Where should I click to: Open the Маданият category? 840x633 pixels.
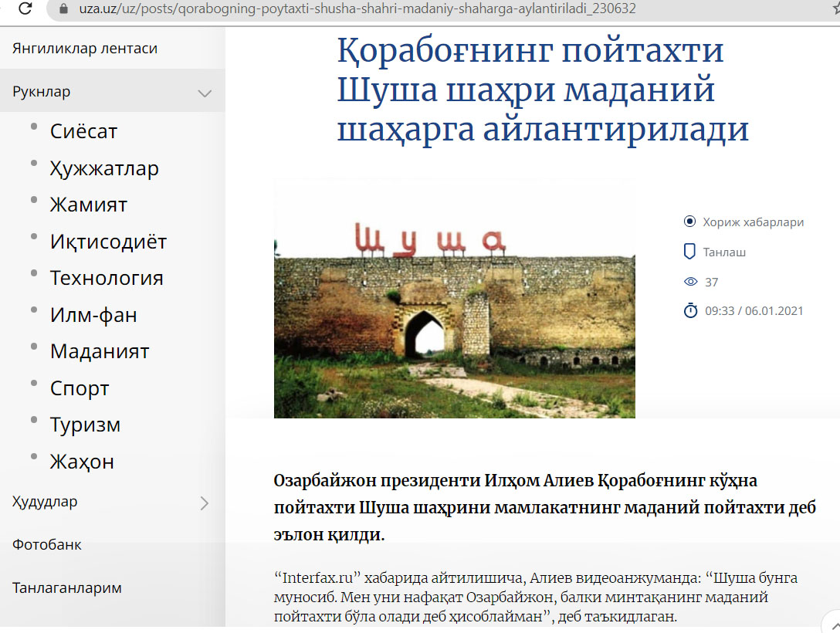click(x=100, y=351)
